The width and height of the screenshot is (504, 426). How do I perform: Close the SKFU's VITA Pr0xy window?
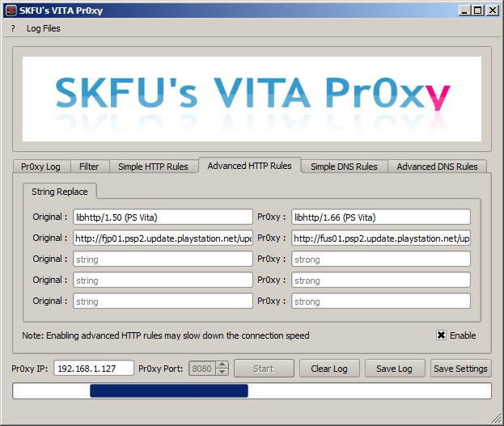[x=493, y=11]
